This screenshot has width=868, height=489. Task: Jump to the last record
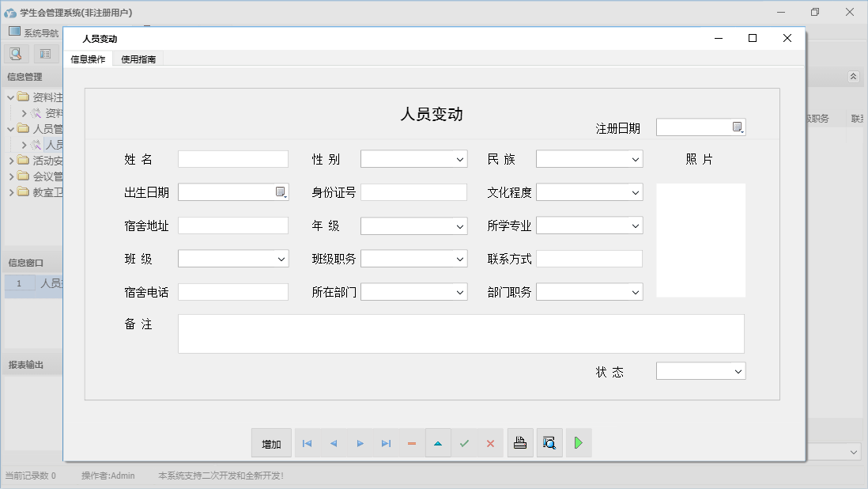386,443
